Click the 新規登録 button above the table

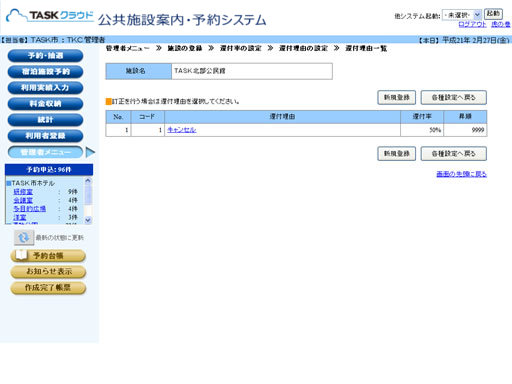pos(396,98)
